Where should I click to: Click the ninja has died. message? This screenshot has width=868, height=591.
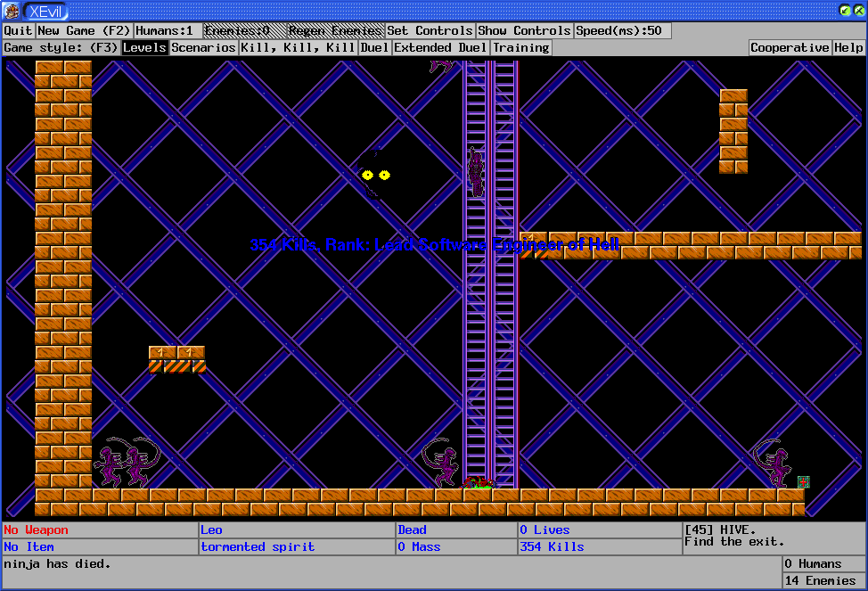(x=58, y=564)
